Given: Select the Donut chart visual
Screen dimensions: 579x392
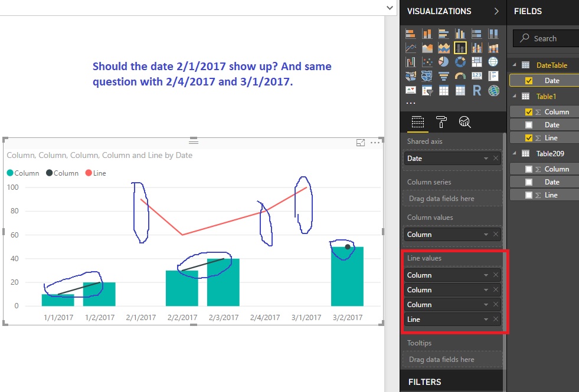Looking at the screenshot, I should 460,62.
